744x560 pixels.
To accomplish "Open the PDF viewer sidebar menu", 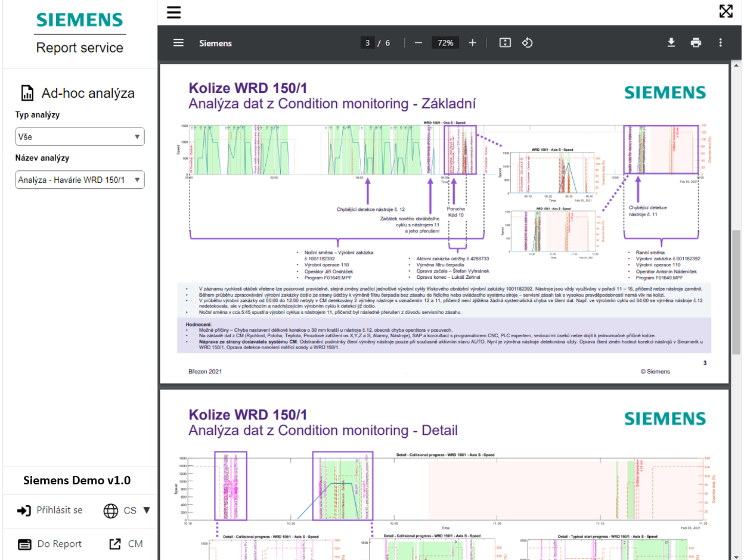I will 177,42.
